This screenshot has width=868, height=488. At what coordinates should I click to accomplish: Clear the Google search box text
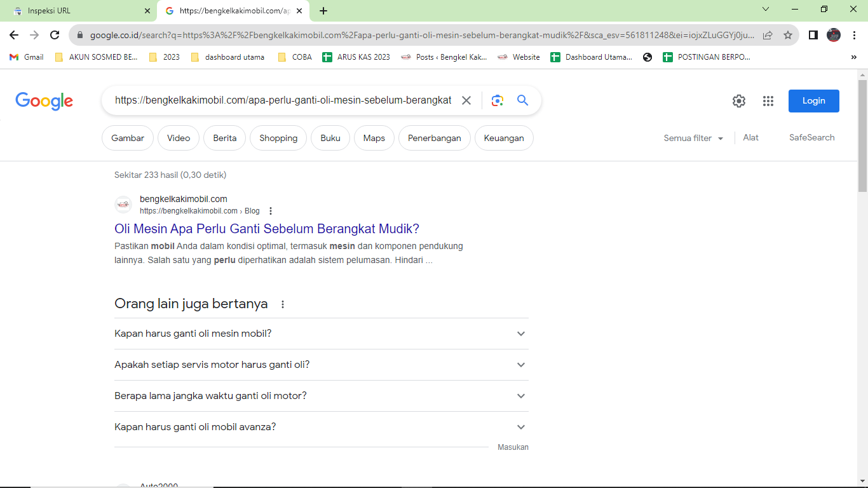[466, 100]
